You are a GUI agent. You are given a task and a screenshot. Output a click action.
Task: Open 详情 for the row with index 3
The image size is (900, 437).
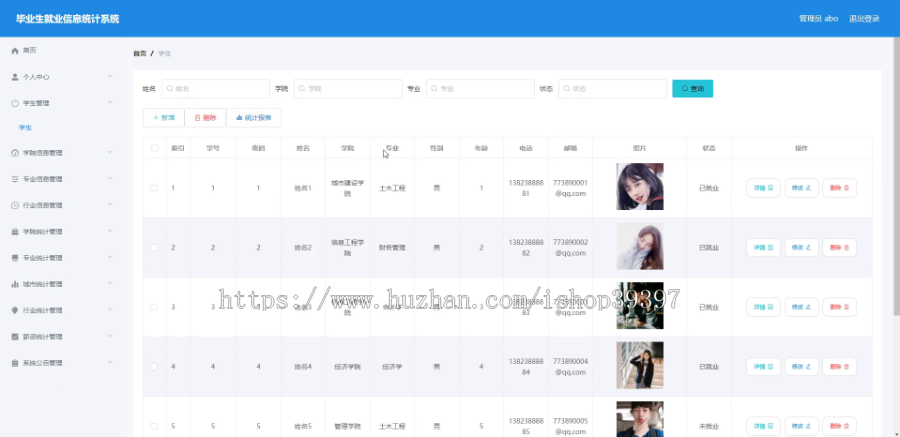[763, 307]
